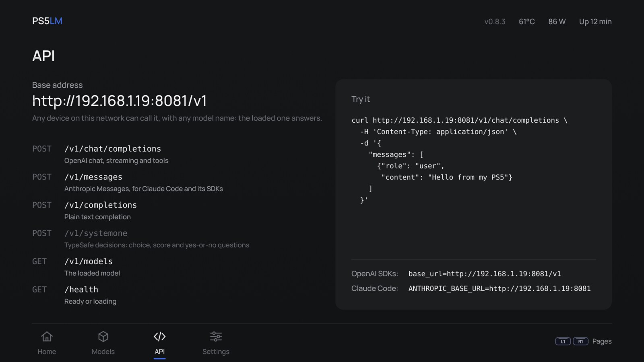The height and width of the screenshot is (362, 644).
Task: Click the Content-Type header line
Action: click(438, 132)
